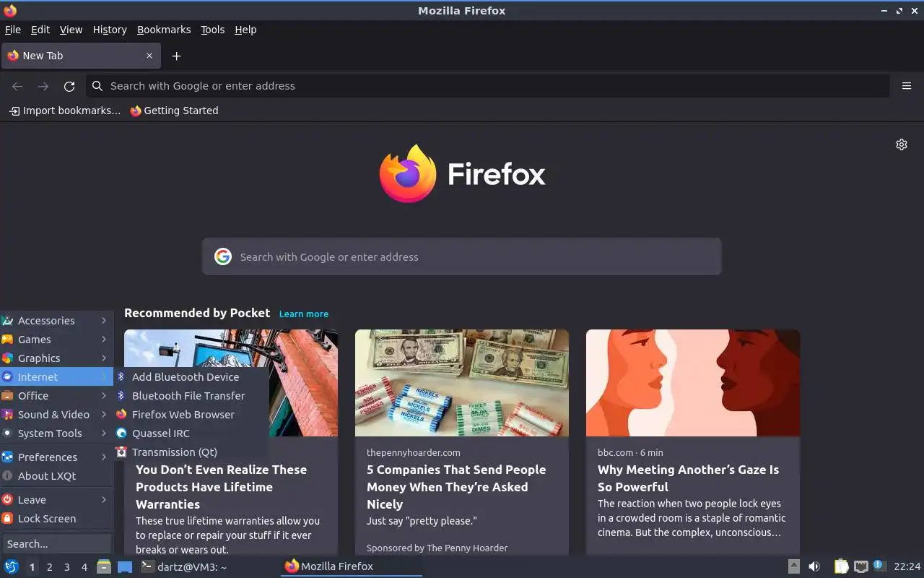
Task: Reload the page with the refresh icon
Action: (x=69, y=86)
